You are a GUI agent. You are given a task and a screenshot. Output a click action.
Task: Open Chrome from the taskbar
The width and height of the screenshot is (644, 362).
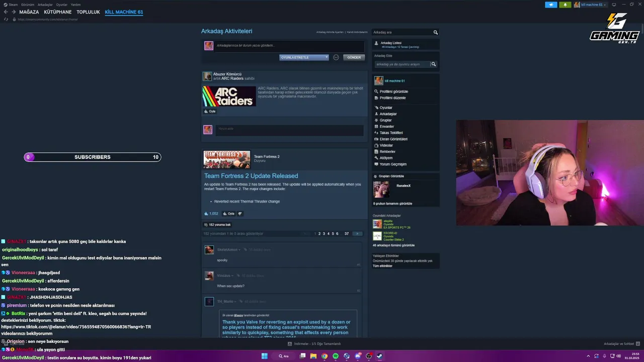tap(325, 356)
